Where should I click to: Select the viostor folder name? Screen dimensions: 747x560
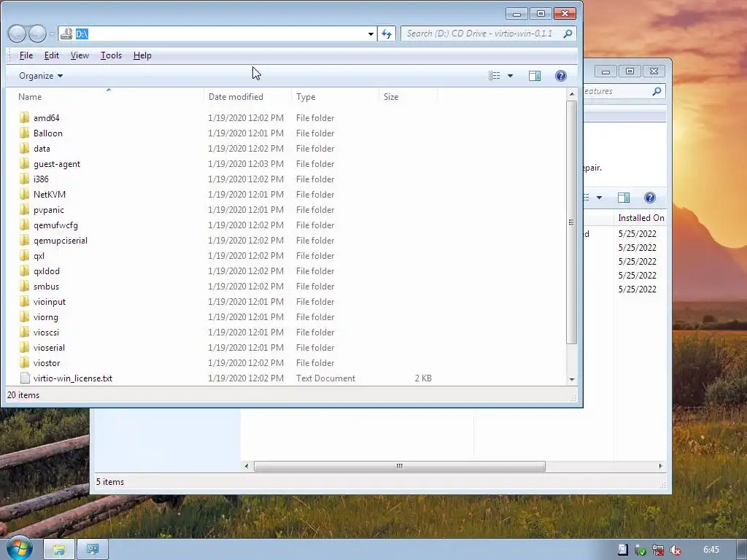[47, 363]
